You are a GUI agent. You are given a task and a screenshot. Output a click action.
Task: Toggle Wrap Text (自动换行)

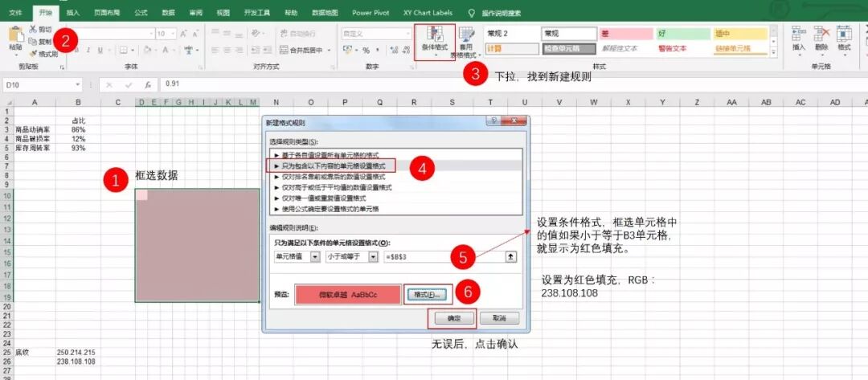(298, 34)
